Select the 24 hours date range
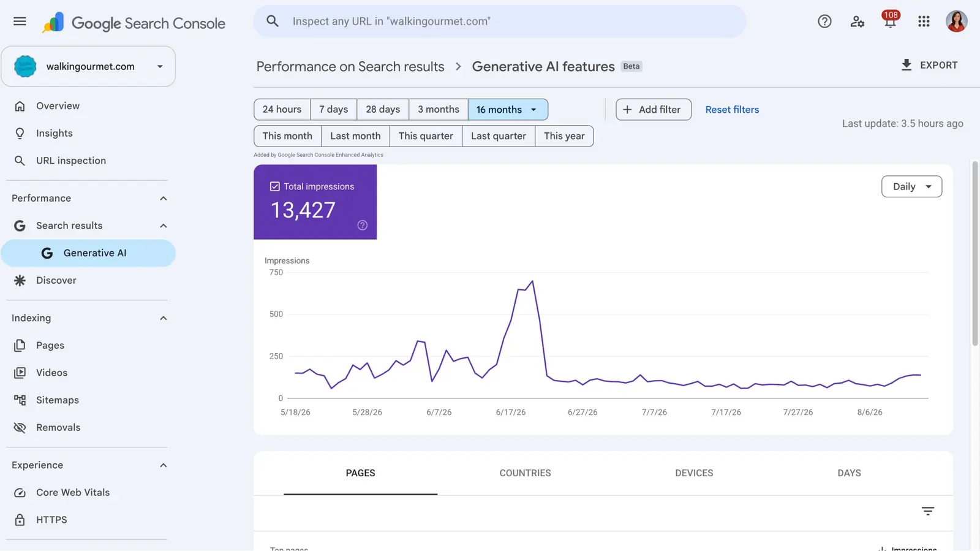The image size is (980, 551). tap(282, 110)
